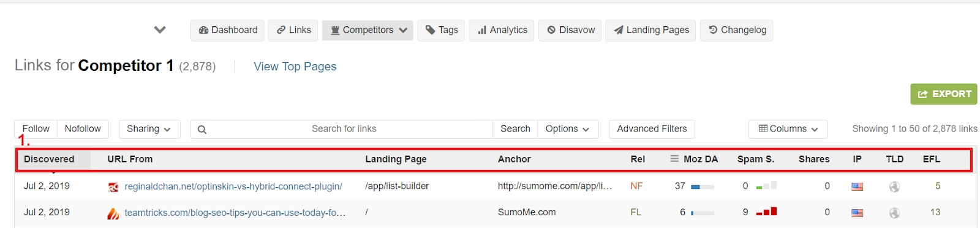This screenshot has height=228, width=980.
Task: Toggle the Nofollow links filter
Action: pos(83,129)
